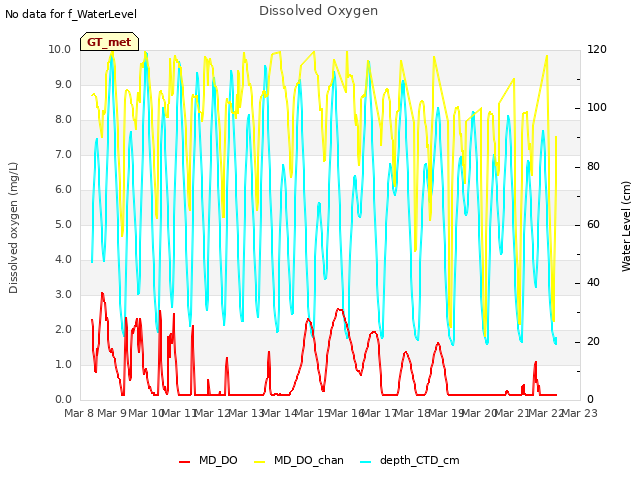Click the 8.0 left axis value
Screen dimensions: 640x480
tap(63, 120)
